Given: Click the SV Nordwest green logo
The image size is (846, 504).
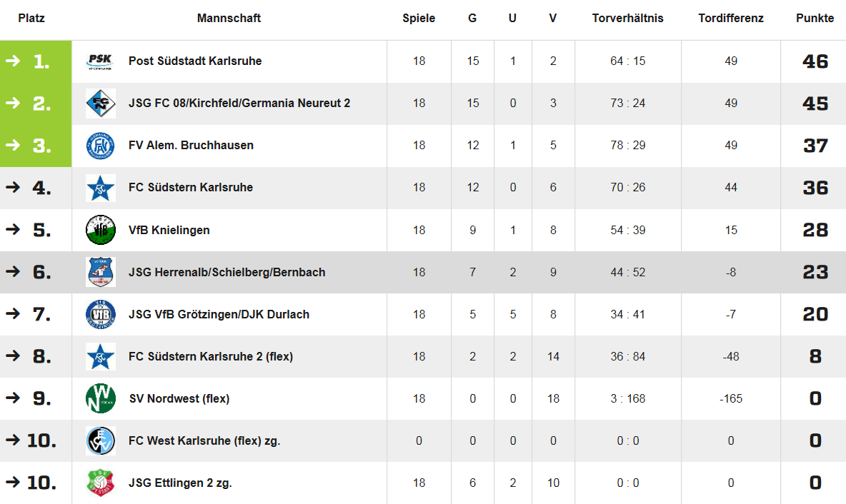Looking at the screenshot, I should pyautogui.click(x=100, y=399).
